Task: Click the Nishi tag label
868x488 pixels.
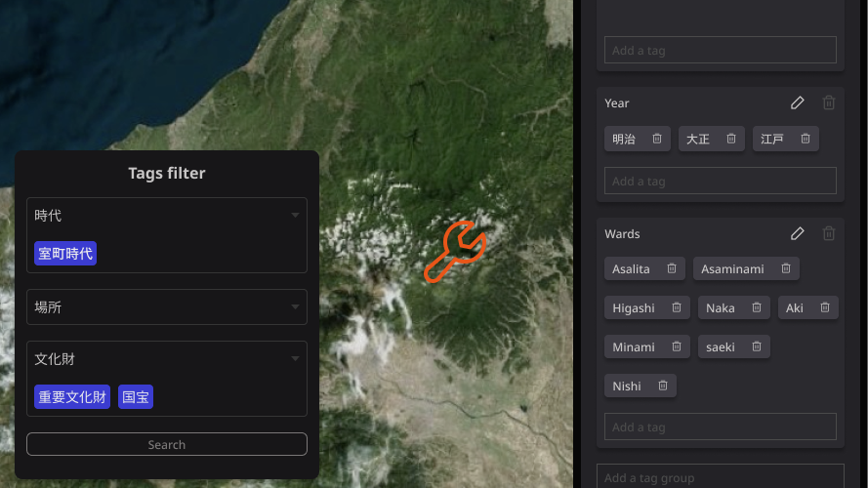Action: tap(627, 386)
